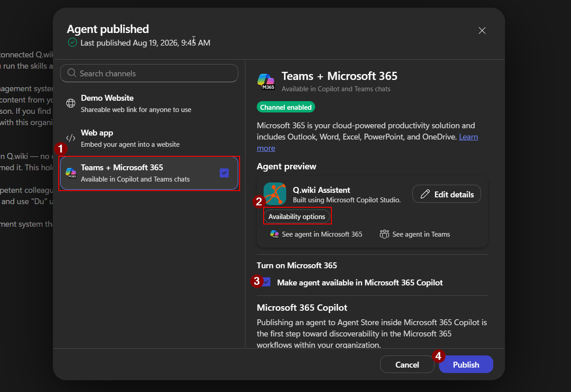Image resolution: width=571 pixels, height=392 pixels.
Task: Click the Agent published dialog title
Action: [108, 29]
